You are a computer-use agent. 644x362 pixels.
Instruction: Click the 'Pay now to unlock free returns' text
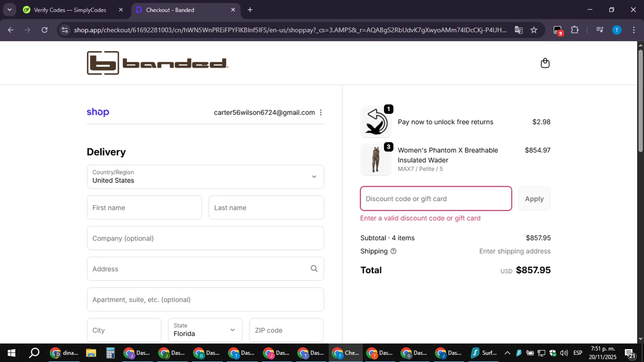pyautogui.click(x=446, y=122)
